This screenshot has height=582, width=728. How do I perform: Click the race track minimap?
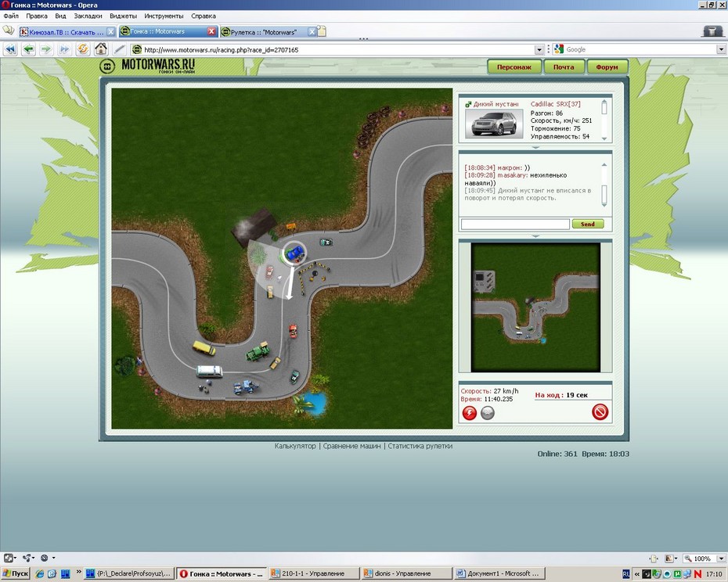tap(535, 307)
